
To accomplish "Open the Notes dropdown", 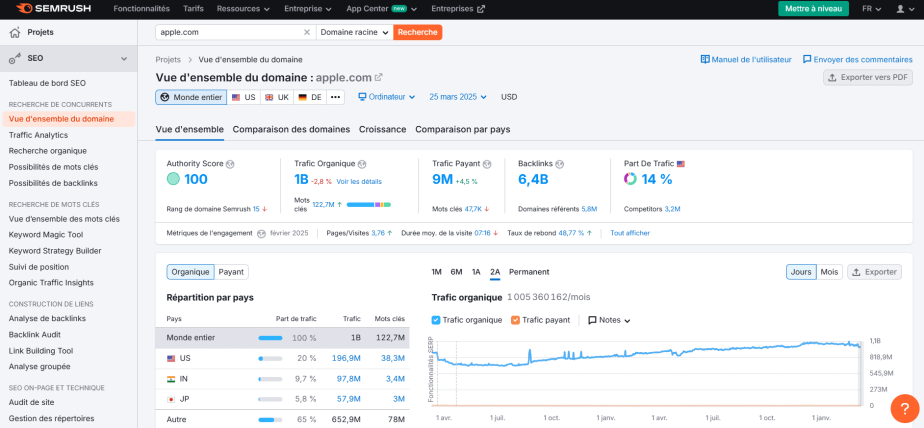I will pyautogui.click(x=609, y=320).
